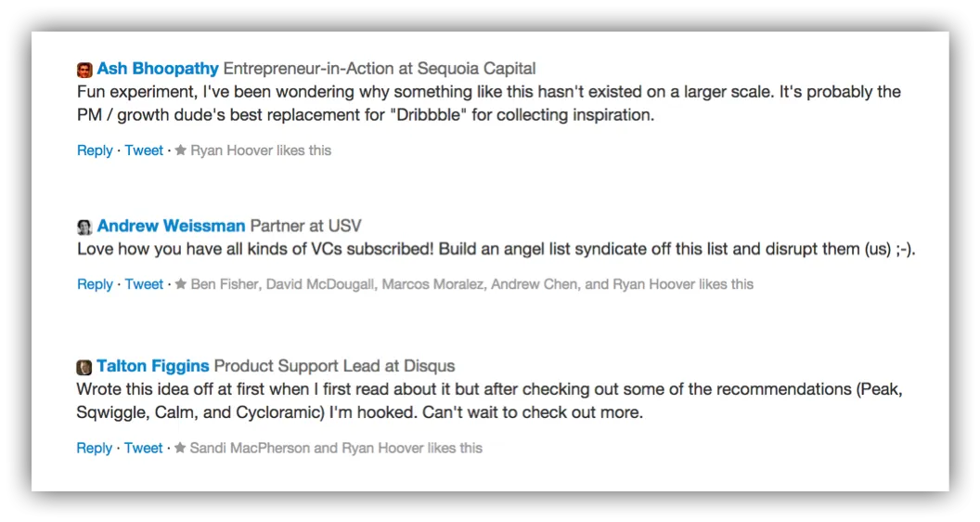Reply to Andrew Weissman's comment

pos(95,284)
